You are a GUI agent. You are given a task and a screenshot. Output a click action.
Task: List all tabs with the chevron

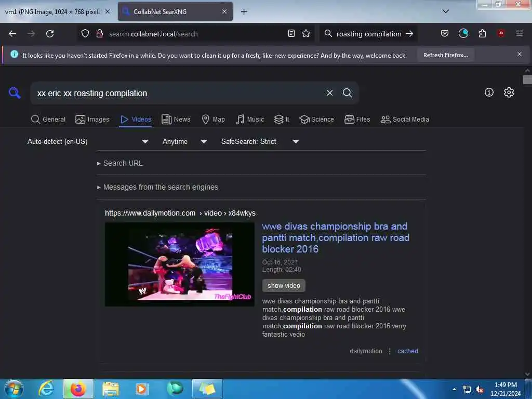(x=446, y=11)
